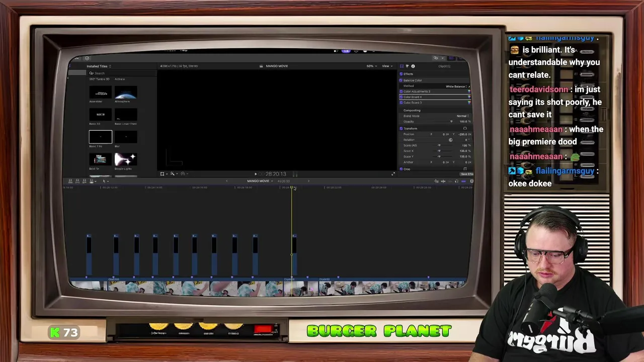Image resolution: width=644 pixels, height=362 pixels.
Task: Open the clip appearance icon at timeline's far right
Action: 471,181
